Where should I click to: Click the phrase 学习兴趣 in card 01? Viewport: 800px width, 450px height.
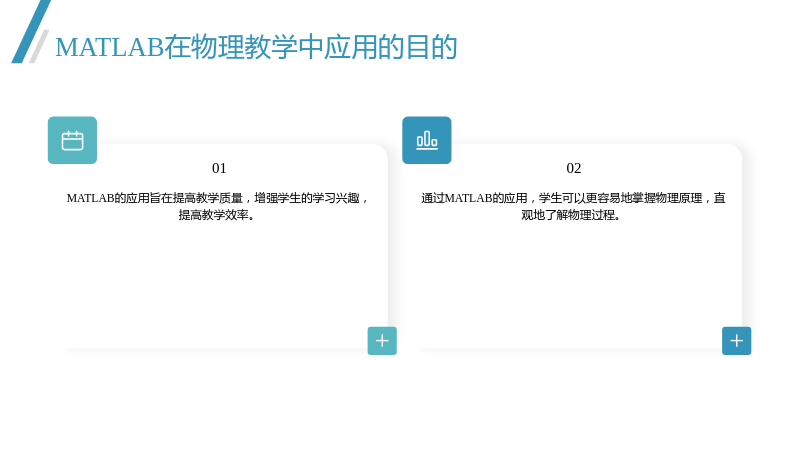(336, 198)
